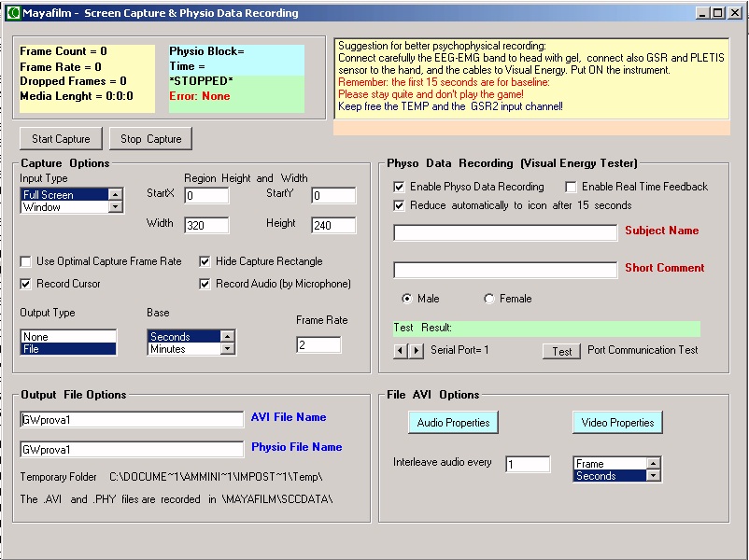Edit the Physio File Name field

(132, 449)
